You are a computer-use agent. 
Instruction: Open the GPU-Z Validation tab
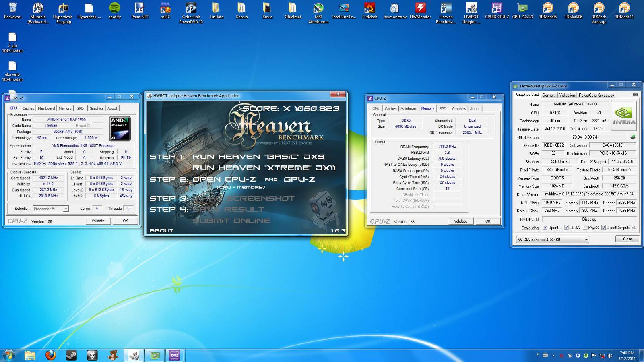[567, 95]
